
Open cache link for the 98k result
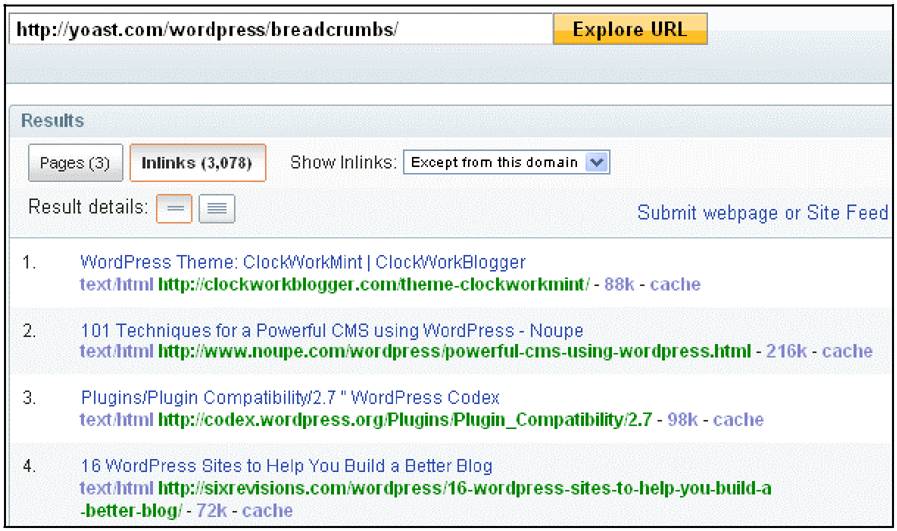click(738, 419)
